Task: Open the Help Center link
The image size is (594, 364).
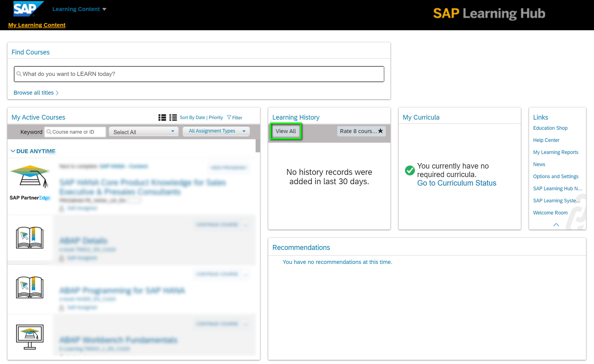Action: (x=546, y=140)
